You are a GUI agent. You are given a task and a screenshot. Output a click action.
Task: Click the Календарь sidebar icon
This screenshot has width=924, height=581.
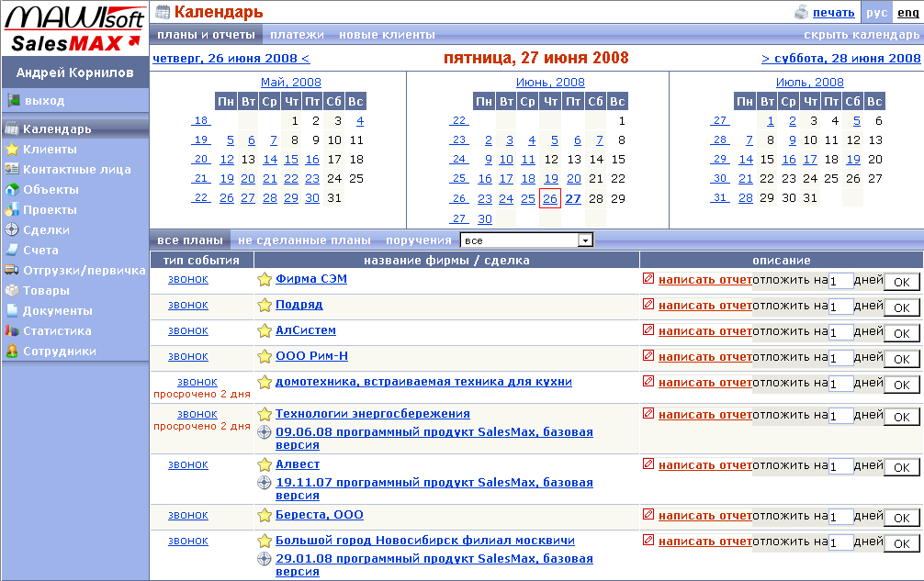pyautogui.click(x=12, y=128)
